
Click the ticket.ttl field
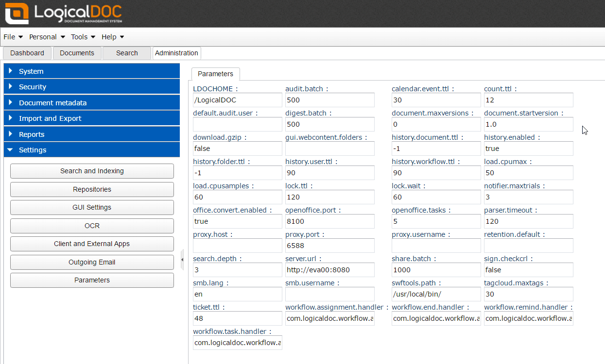tap(237, 318)
